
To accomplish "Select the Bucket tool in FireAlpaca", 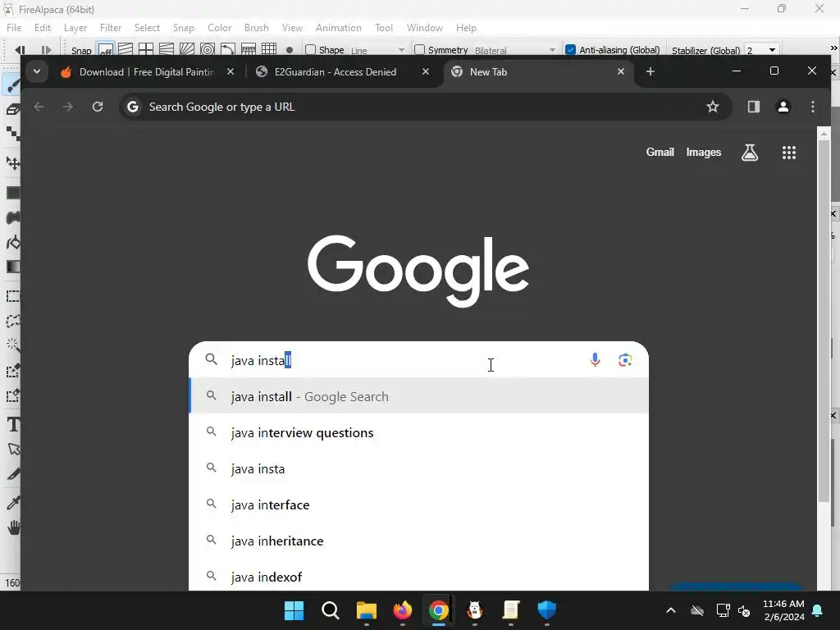I will (13, 242).
